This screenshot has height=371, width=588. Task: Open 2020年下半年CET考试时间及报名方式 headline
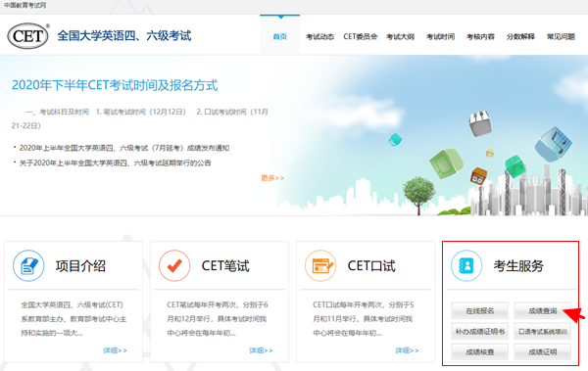click(x=115, y=85)
